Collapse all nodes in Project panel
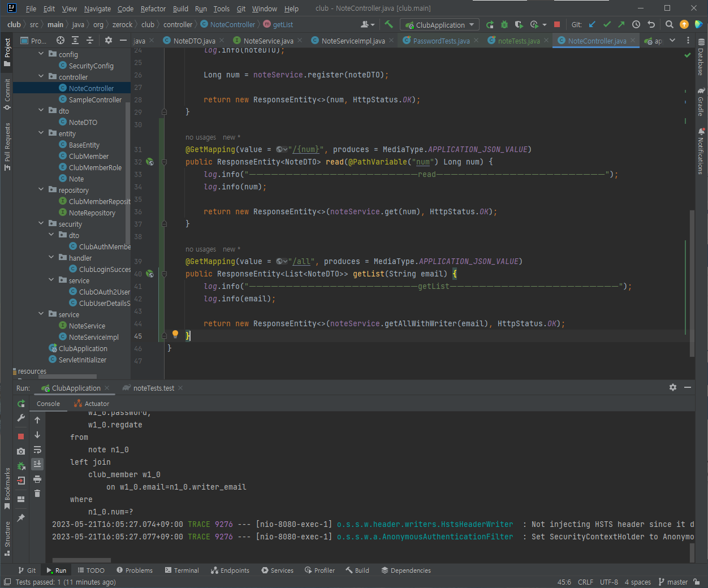This screenshot has width=708, height=588. pos(90,40)
